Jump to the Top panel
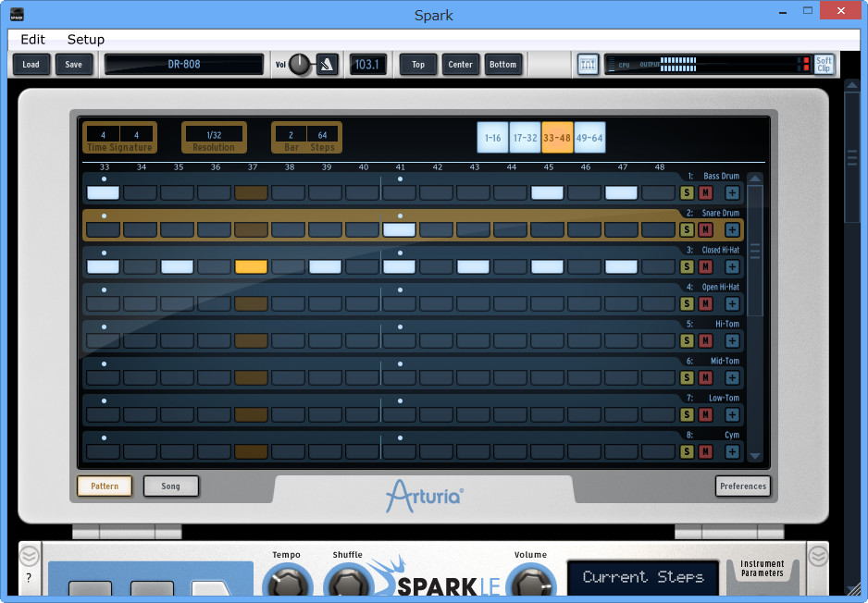868x603 pixels. 418,65
